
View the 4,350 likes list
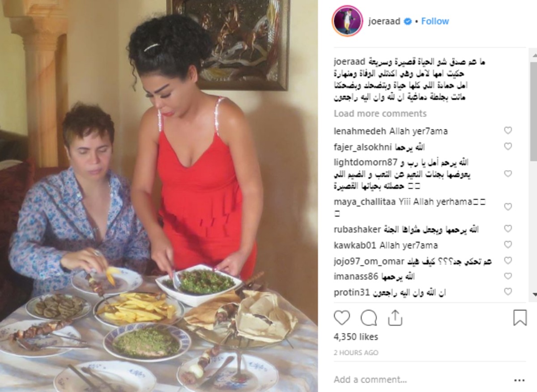coord(356,337)
